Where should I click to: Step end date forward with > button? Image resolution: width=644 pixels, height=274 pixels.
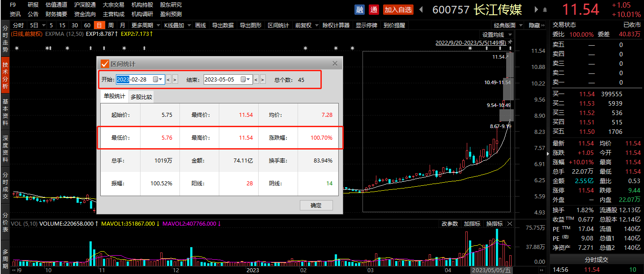click(263, 79)
